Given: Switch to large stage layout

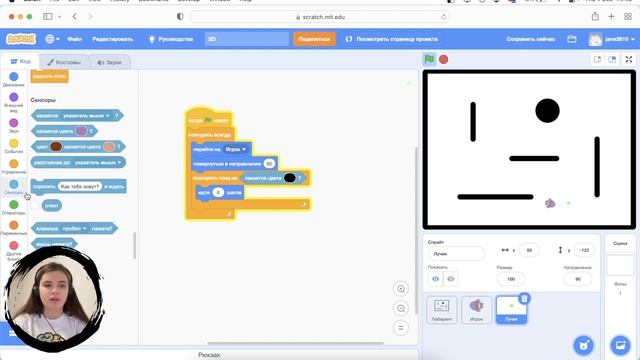Looking at the screenshot, I should point(612,60).
